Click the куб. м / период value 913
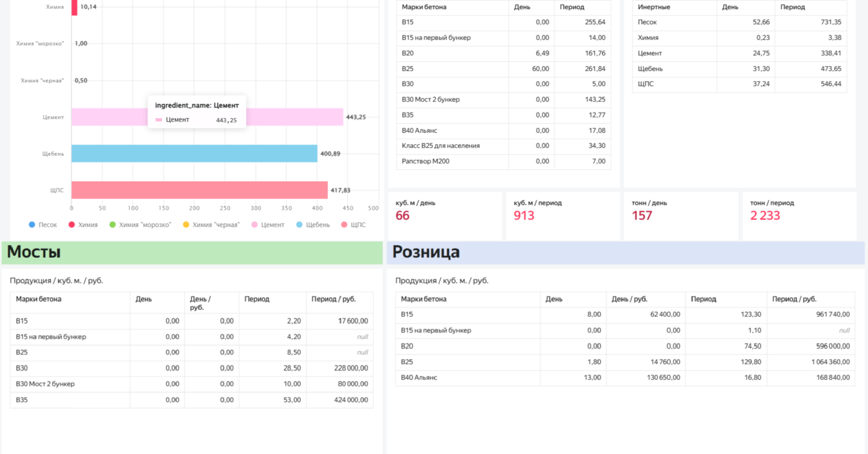Viewport: 868px width, 454px height. (x=524, y=216)
